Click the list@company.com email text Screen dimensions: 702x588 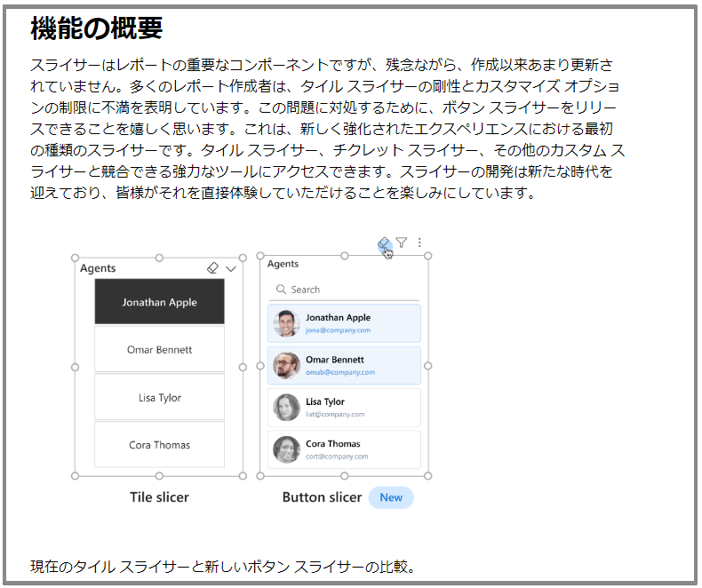pyautogui.click(x=335, y=415)
